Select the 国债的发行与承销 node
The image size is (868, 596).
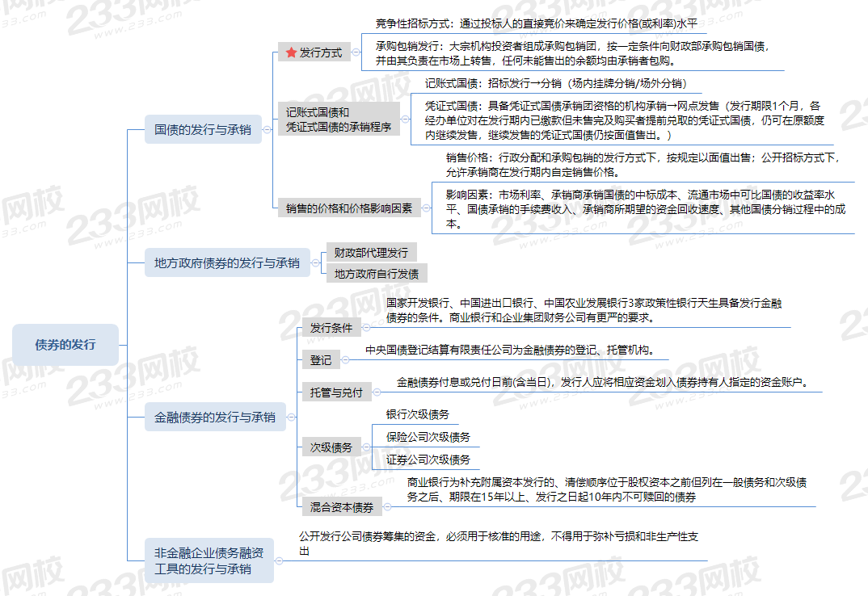pos(203,129)
